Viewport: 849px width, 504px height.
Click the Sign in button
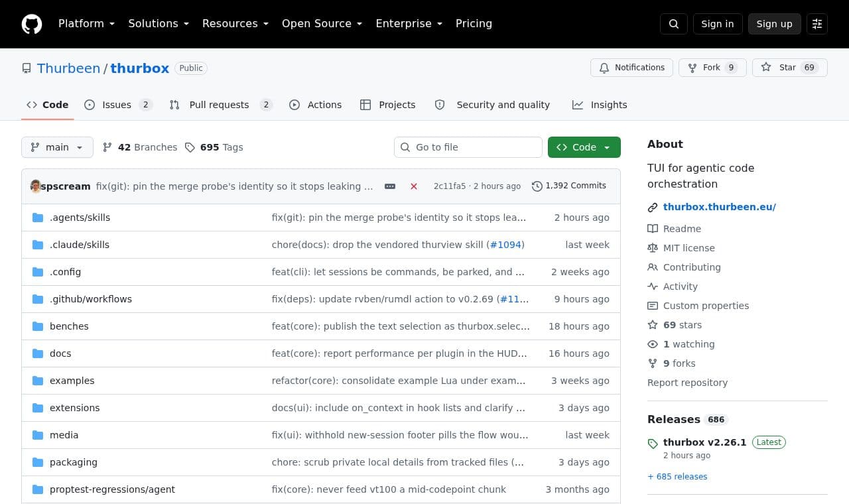point(718,24)
